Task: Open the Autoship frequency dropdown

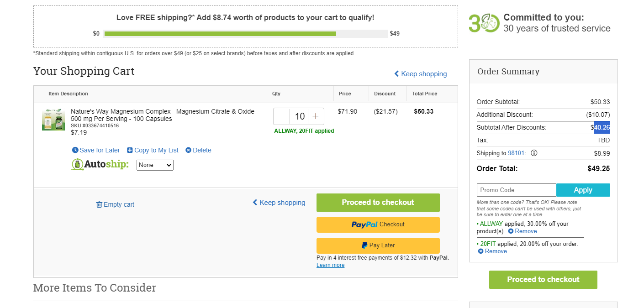Action: pos(155,165)
